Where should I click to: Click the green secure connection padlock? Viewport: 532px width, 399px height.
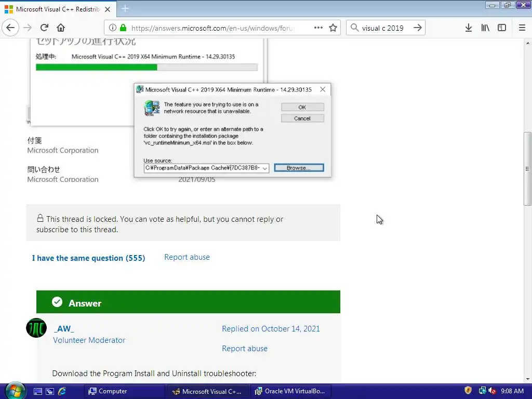coord(123,28)
